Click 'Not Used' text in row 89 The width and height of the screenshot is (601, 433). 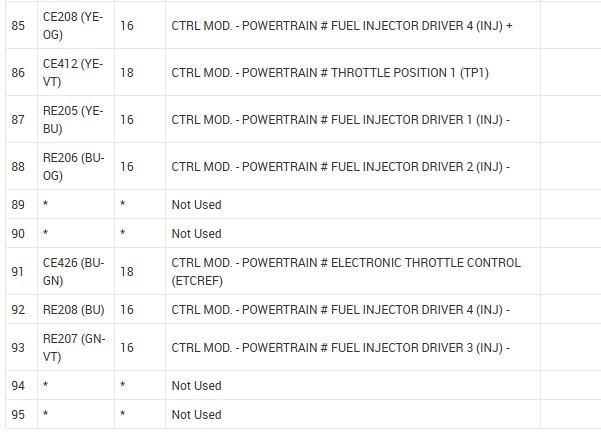point(196,204)
